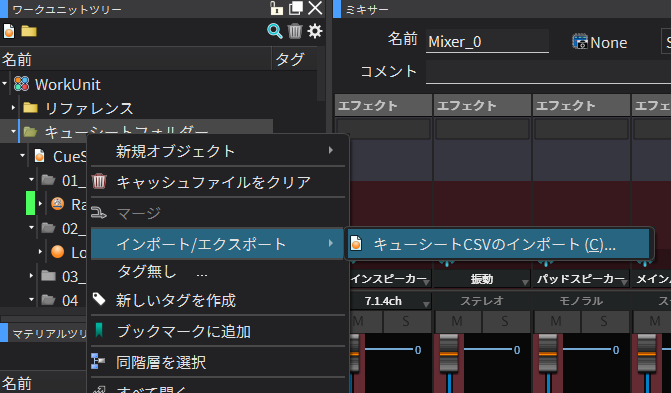Click the green color bar beside Ra
This screenshot has height=393, width=671.
click(30, 204)
